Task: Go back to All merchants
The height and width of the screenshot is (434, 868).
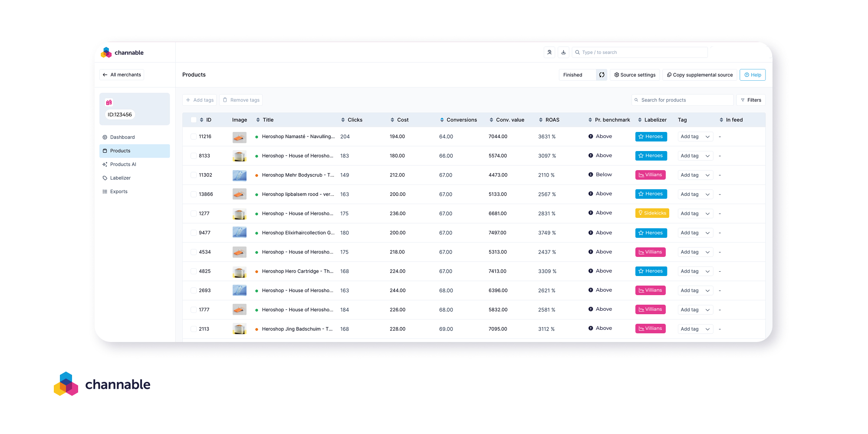Action: 122,75
